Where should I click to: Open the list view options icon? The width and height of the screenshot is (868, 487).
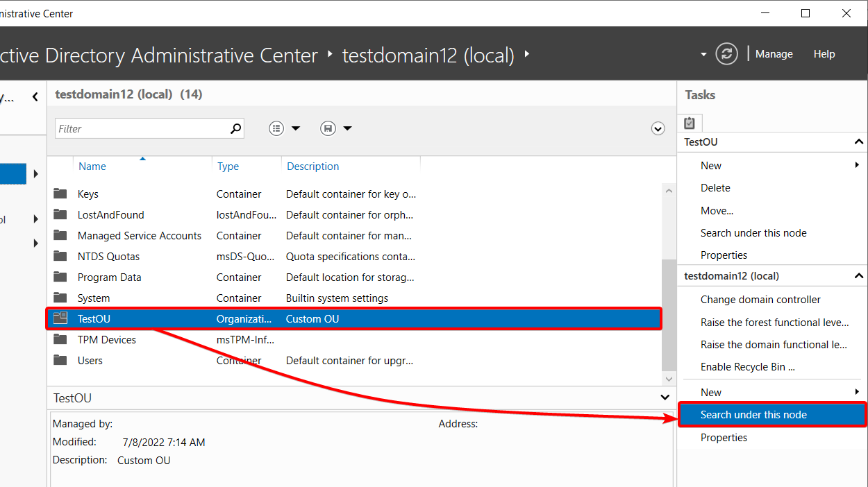276,128
